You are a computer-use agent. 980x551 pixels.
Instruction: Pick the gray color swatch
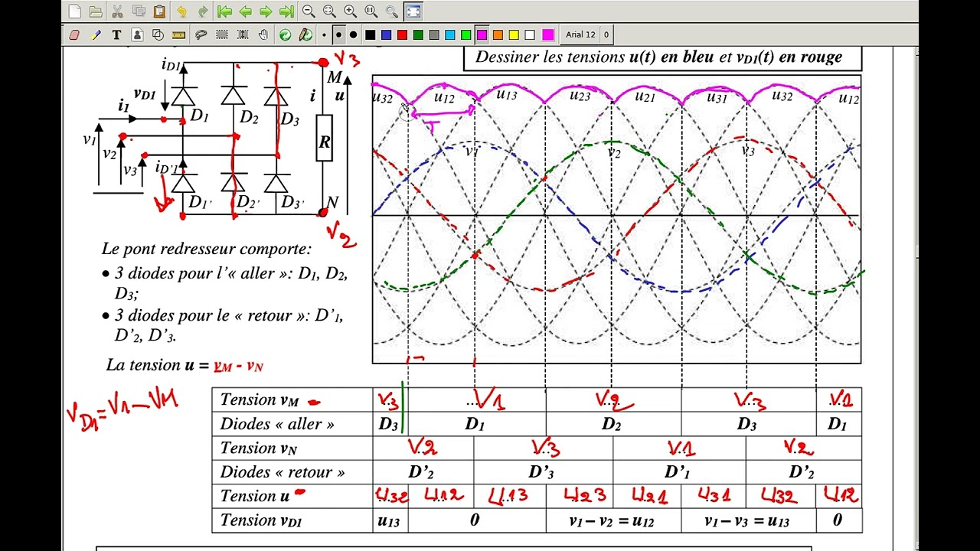[434, 34]
